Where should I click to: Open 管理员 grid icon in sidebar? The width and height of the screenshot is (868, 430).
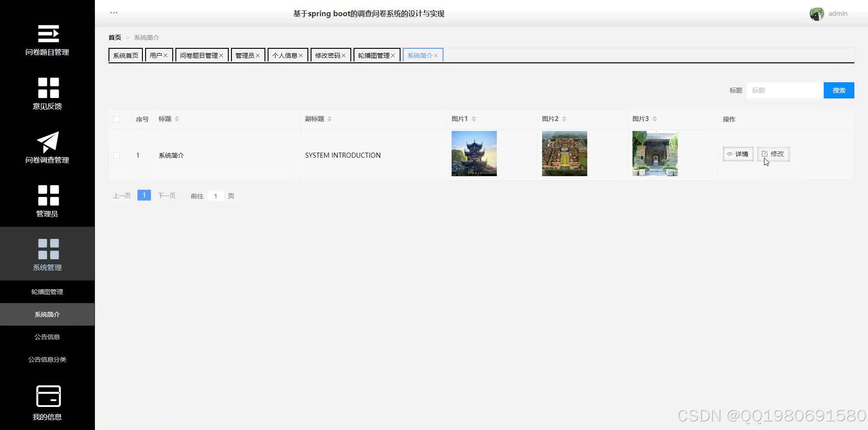pos(48,195)
